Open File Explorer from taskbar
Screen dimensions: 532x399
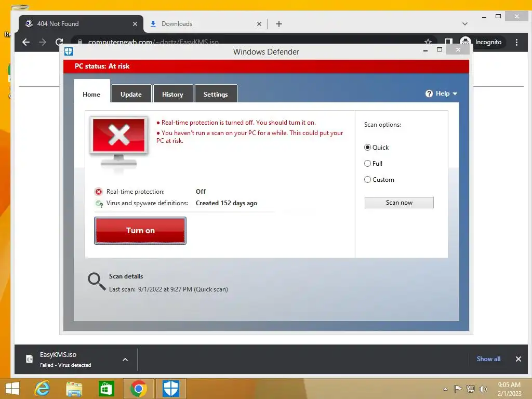[x=74, y=389]
